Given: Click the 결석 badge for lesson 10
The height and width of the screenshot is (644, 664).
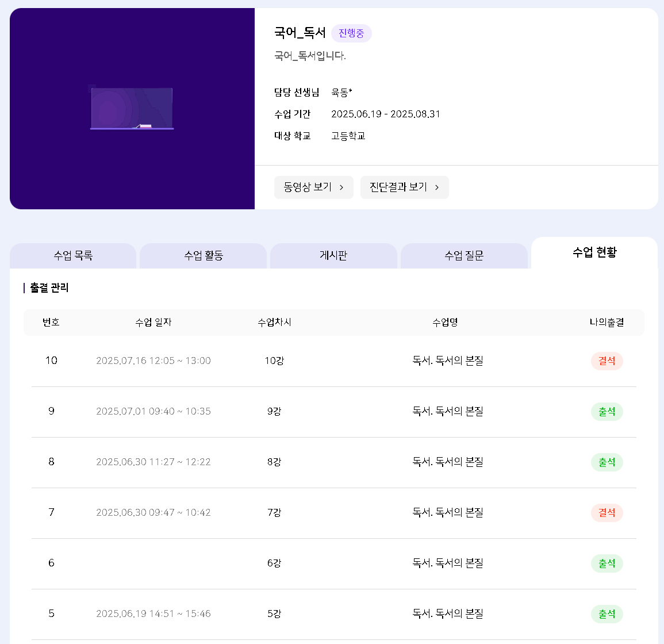Looking at the screenshot, I should pos(607,361).
